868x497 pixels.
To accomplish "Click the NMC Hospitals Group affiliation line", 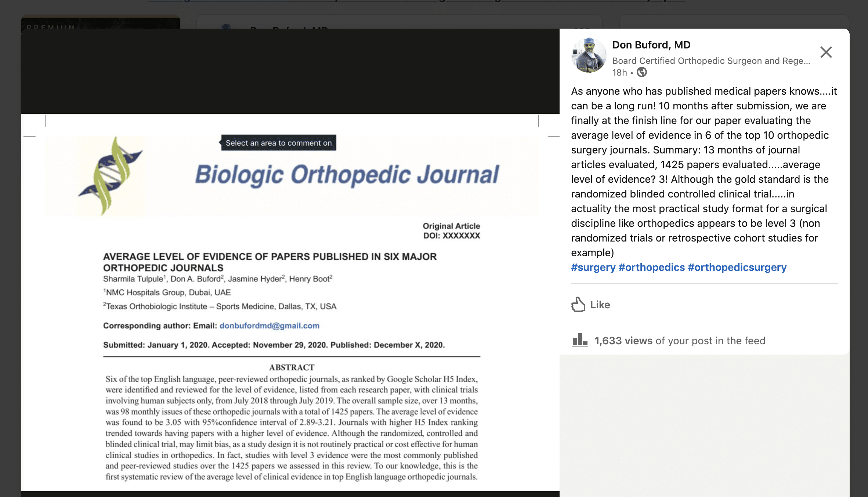I will click(167, 293).
